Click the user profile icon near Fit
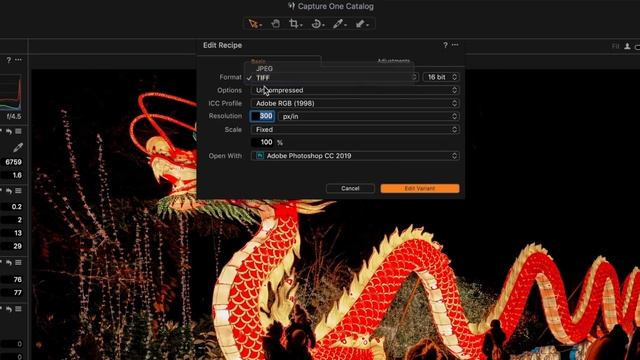640x360 pixels. pyautogui.click(x=627, y=47)
